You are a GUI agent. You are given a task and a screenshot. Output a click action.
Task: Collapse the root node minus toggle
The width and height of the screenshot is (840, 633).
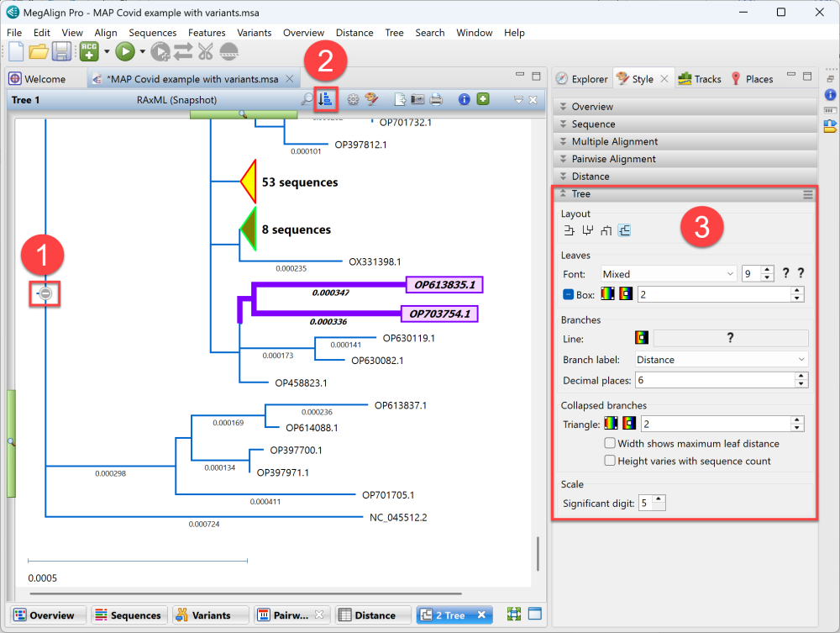coord(45,293)
